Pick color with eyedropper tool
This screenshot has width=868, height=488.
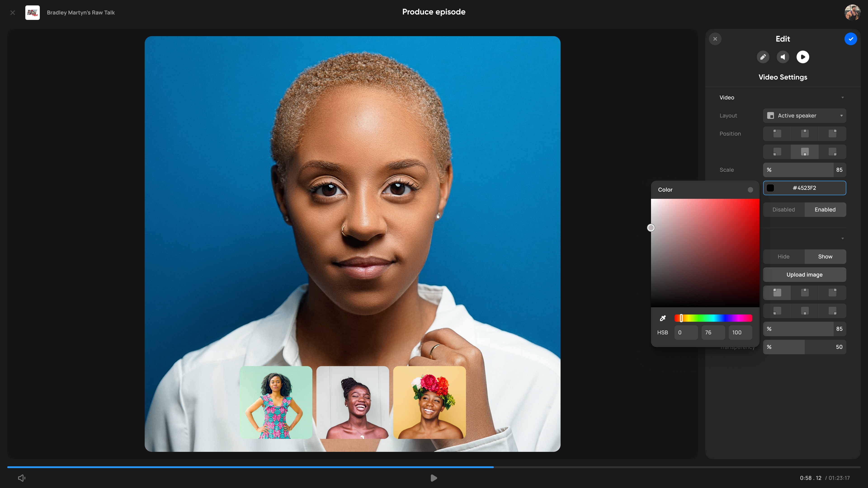tap(663, 318)
